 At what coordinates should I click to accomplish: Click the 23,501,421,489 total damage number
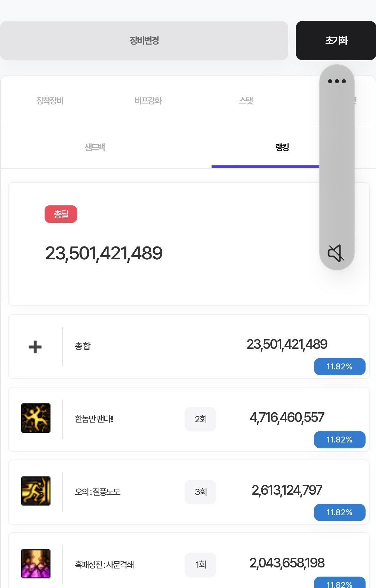click(104, 253)
